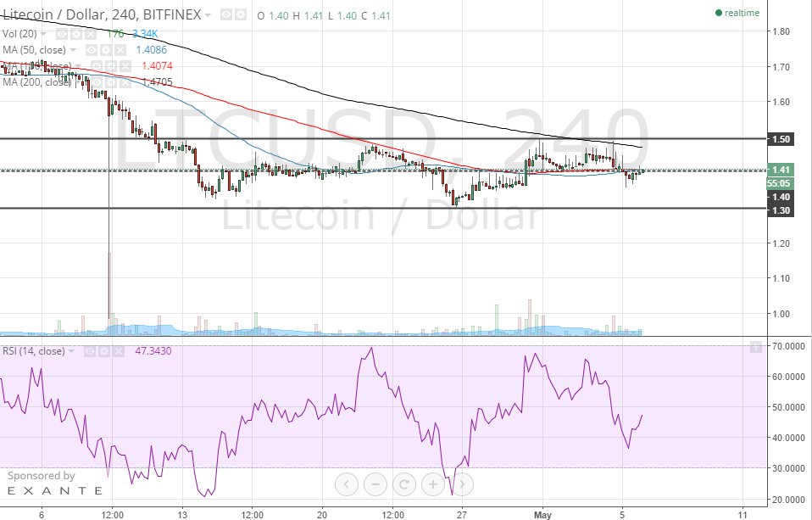This screenshot has width=812, height=520.
Task: Click the RSI (14, close) legend label
Action: pos(34,351)
